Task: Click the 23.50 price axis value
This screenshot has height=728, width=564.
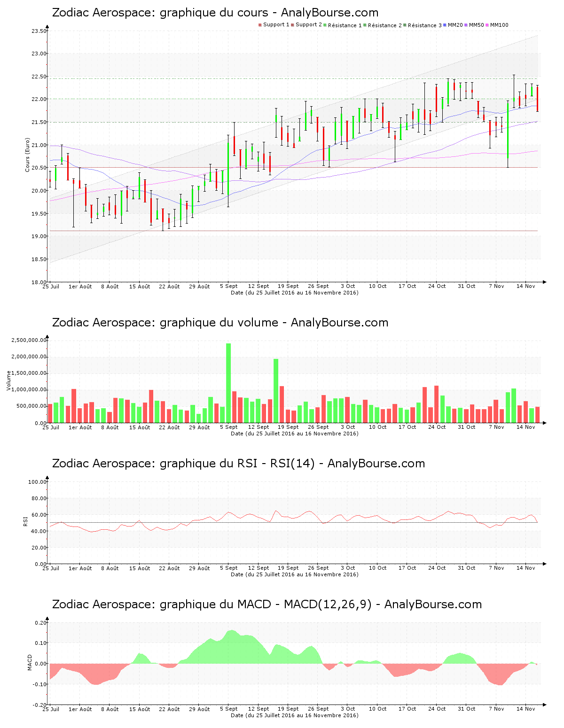Action: pos(39,31)
